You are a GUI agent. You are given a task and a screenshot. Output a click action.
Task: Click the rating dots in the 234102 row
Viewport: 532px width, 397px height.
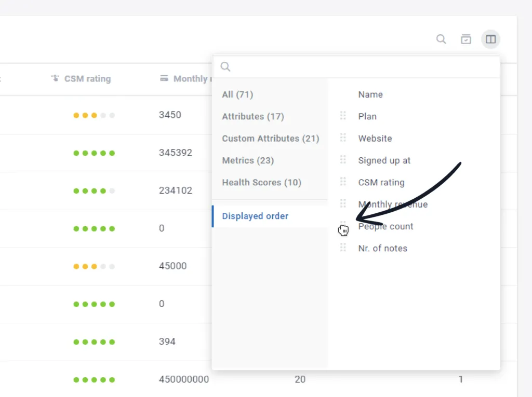[94, 191]
